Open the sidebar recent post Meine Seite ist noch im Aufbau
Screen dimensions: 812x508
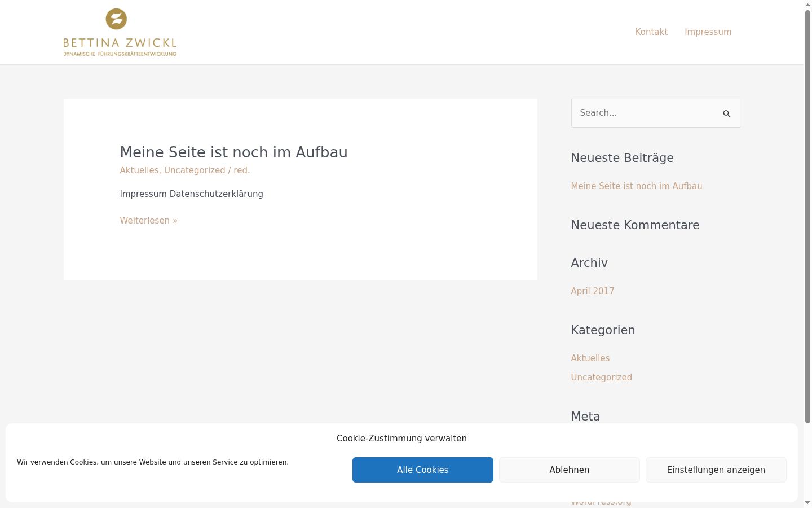point(637,186)
